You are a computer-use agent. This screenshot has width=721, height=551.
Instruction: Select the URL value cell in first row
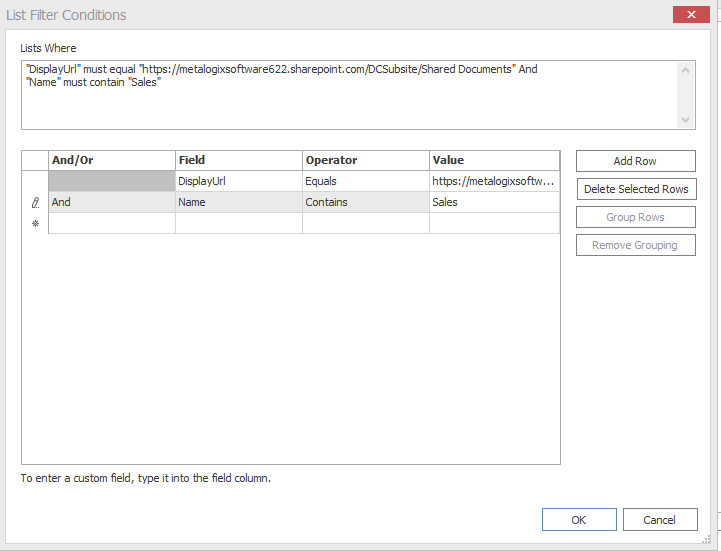click(x=494, y=181)
